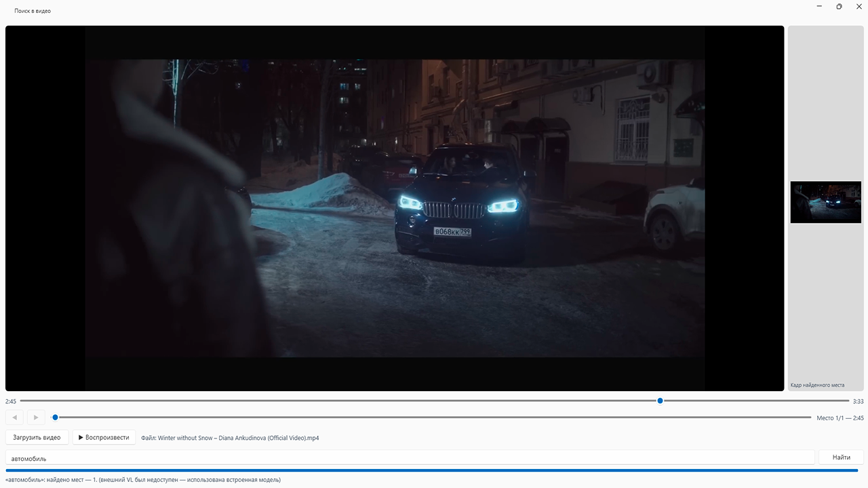This screenshot has height=488, width=868.
Task: Go to next found place arrow
Action: (x=36, y=418)
